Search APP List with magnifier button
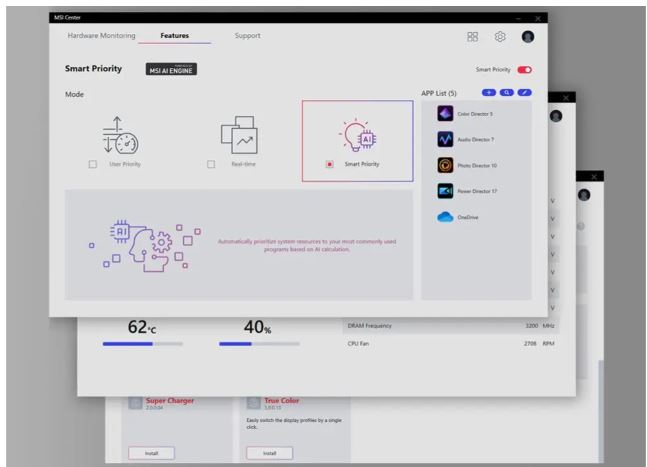 point(507,92)
